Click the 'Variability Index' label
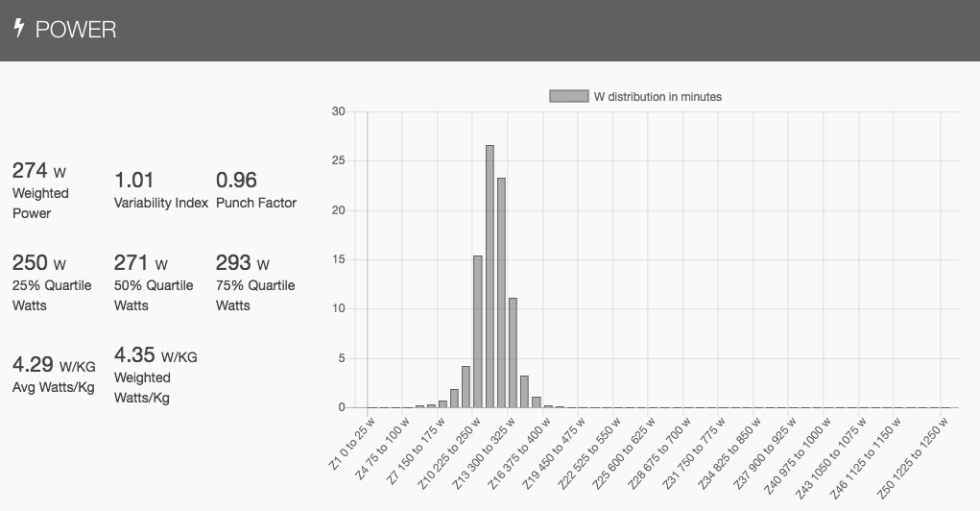 [x=160, y=203]
